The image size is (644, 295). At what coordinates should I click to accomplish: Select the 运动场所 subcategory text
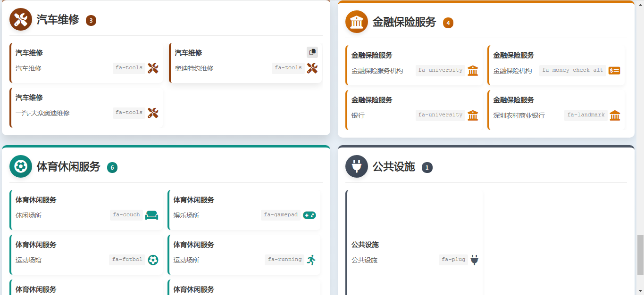coord(186,260)
